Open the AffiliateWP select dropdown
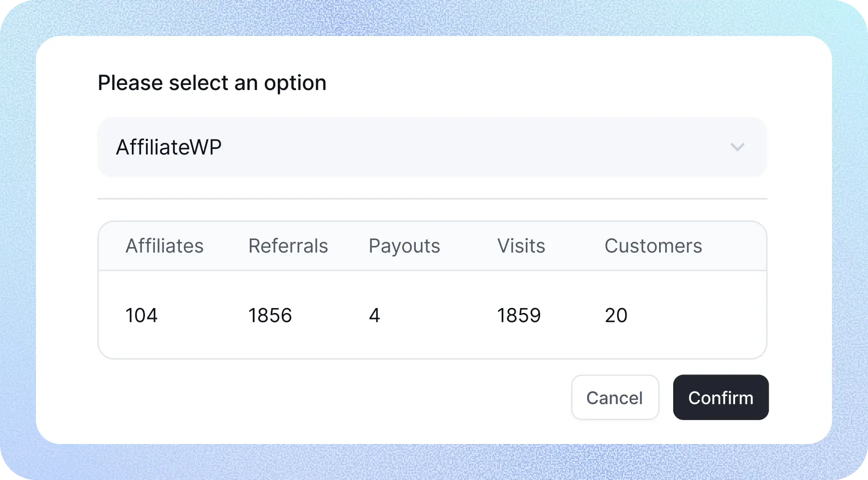Screen dimensions: 868x480 coord(432,147)
